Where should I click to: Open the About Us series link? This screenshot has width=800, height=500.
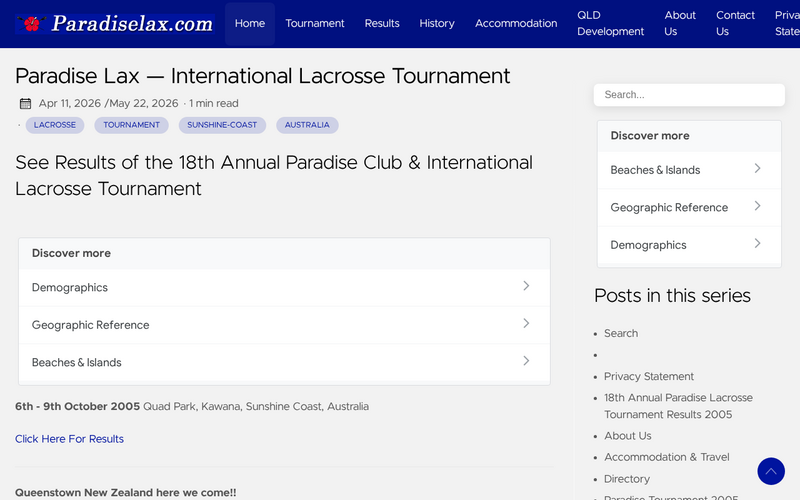pyautogui.click(x=628, y=436)
